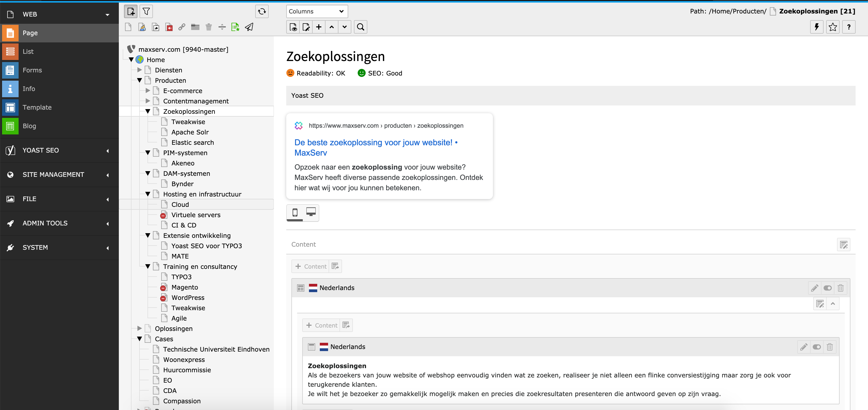Select Apache Solr page in tree
Image resolution: width=868 pixels, height=410 pixels.
pos(190,132)
